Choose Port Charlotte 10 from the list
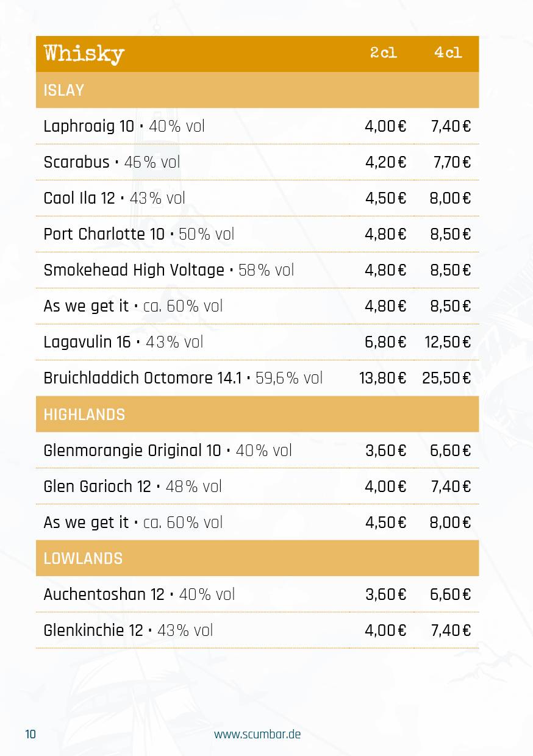 point(257,234)
